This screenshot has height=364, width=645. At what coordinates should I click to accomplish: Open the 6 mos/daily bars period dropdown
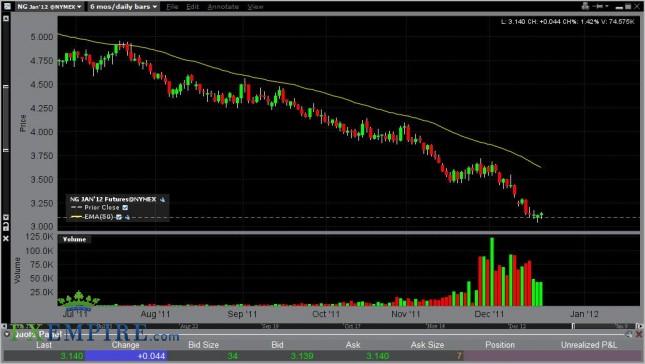click(x=123, y=7)
